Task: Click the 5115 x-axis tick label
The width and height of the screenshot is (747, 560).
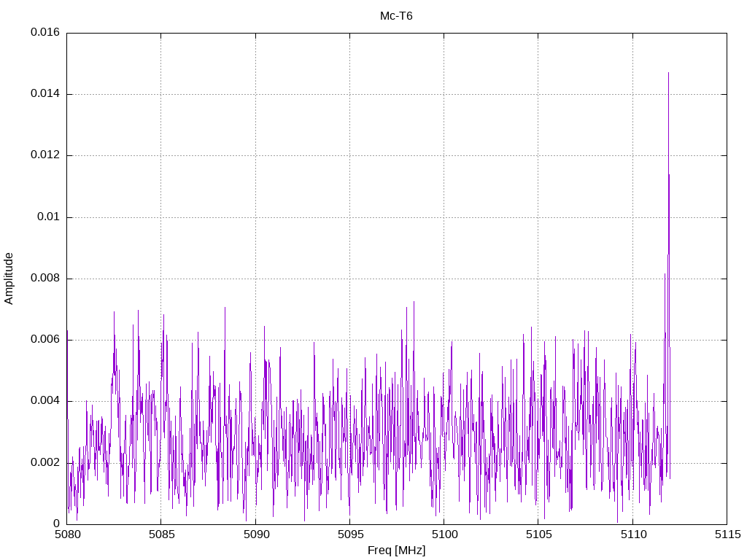Action: [727, 535]
